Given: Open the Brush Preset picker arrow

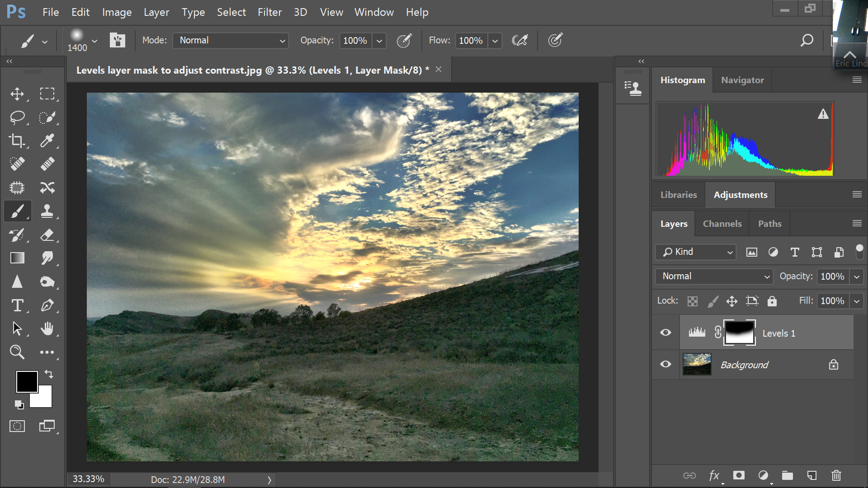Looking at the screenshot, I should click(94, 41).
